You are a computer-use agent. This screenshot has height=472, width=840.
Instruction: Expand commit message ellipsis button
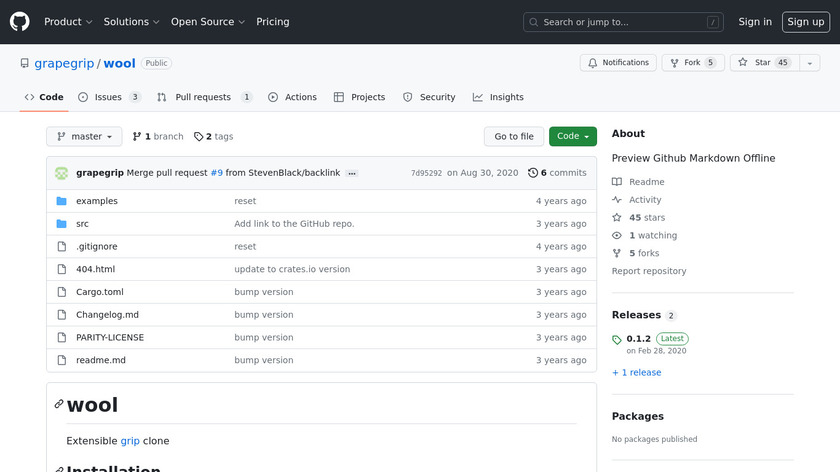click(x=352, y=174)
